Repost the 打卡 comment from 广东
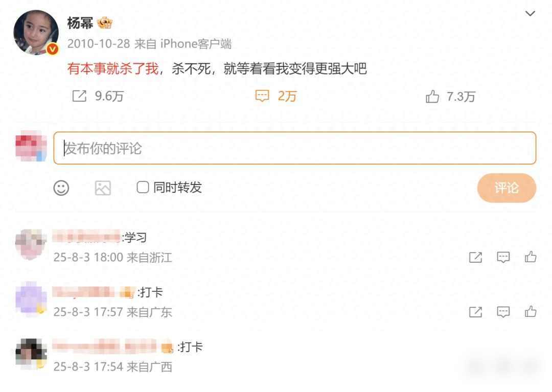Image resolution: width=552 pixels, height=392 pixels. 475,312
